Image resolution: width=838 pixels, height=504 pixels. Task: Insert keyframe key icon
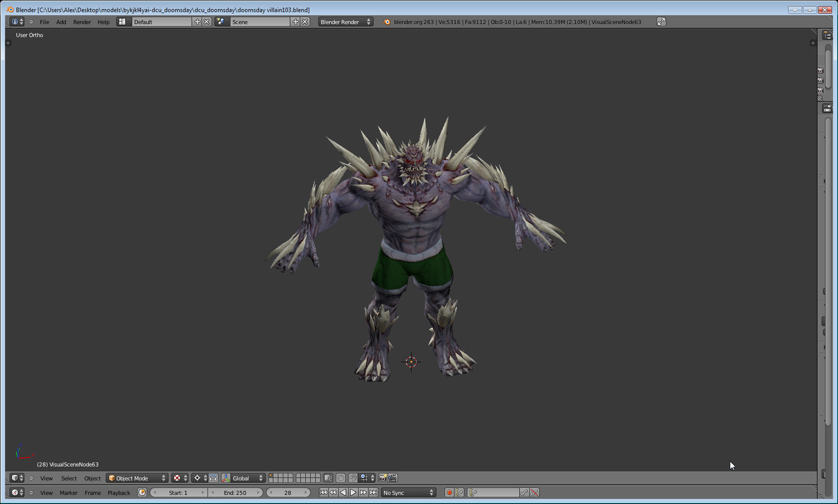[x=524, y=493]
